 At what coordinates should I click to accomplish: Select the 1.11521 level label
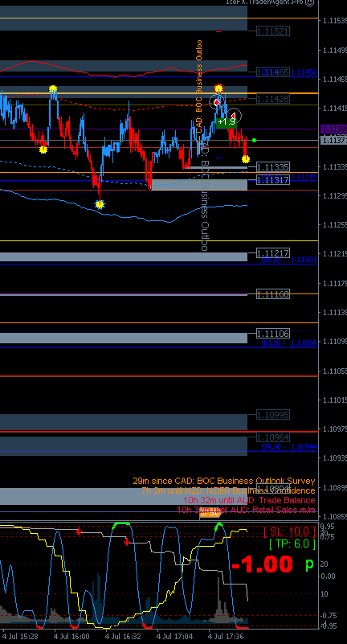[273, 31]
